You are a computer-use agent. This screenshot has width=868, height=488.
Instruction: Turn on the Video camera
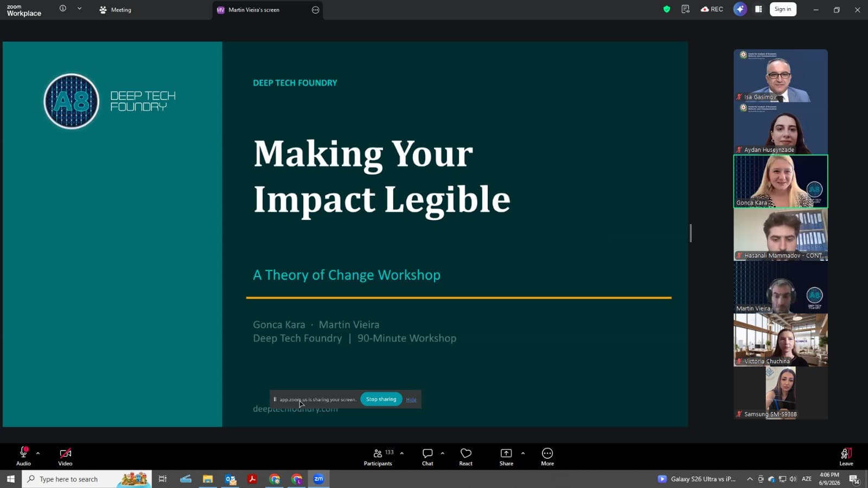tap(65, 456)
